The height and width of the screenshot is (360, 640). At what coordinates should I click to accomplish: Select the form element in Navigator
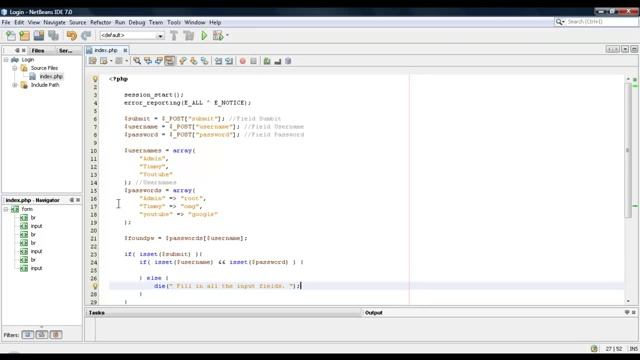[x=27, y=209]
